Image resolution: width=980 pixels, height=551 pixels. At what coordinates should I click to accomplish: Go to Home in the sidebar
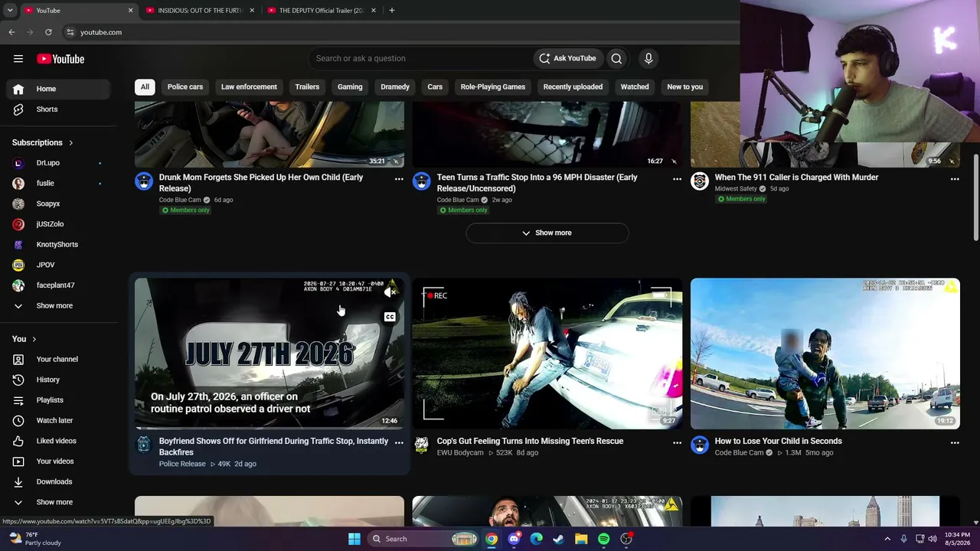point(59,89)
